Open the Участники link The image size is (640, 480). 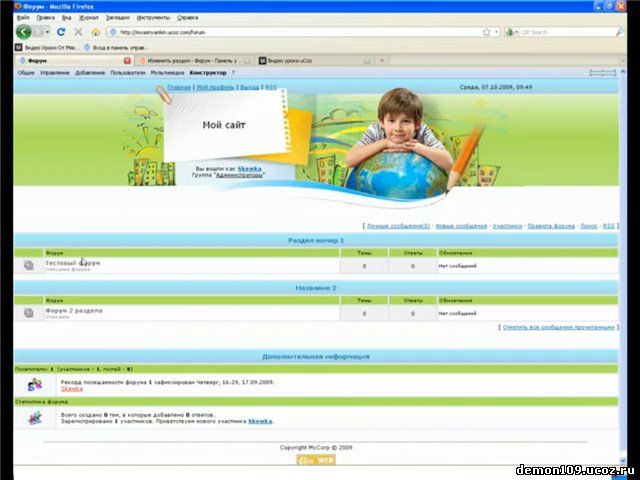click(x=507, y=226)
